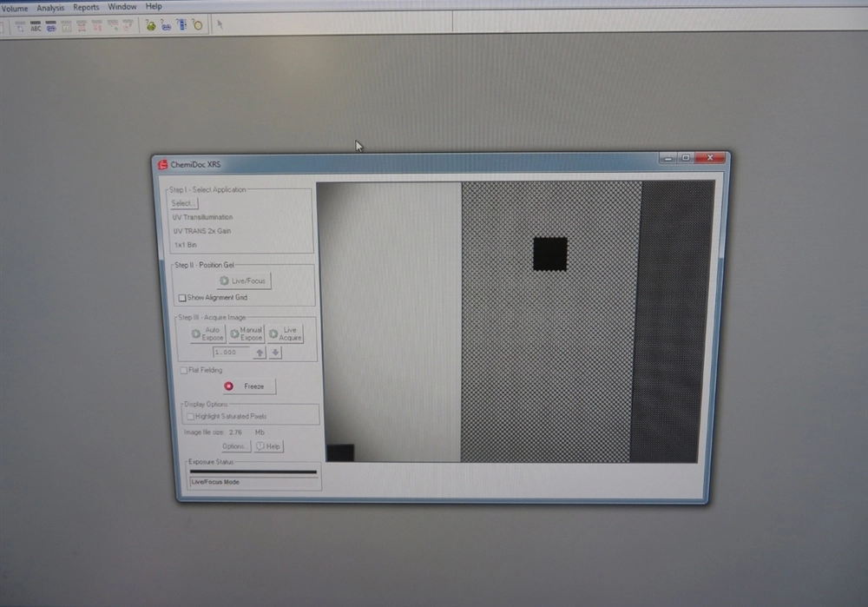868x607 pixels.
Task: Enable Show Alignment Grid checkbox
Action: pyautogui.click(x=182, y=298)
